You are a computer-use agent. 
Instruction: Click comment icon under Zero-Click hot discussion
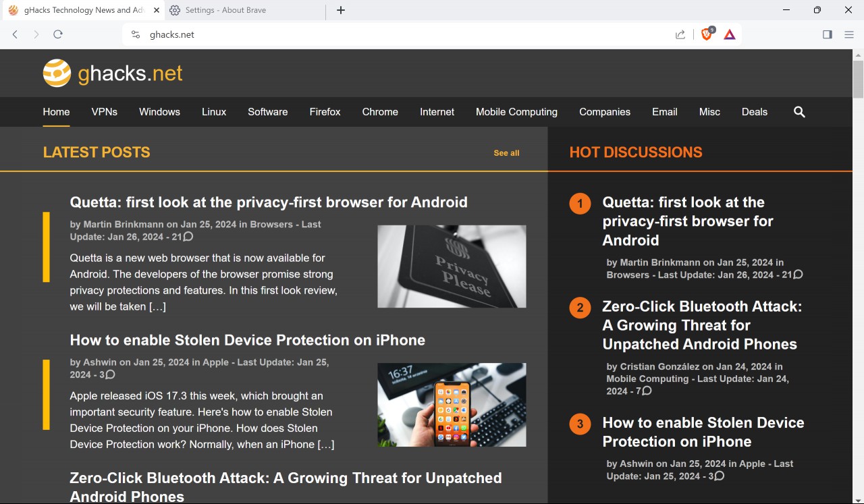click(x=647, y=391)
